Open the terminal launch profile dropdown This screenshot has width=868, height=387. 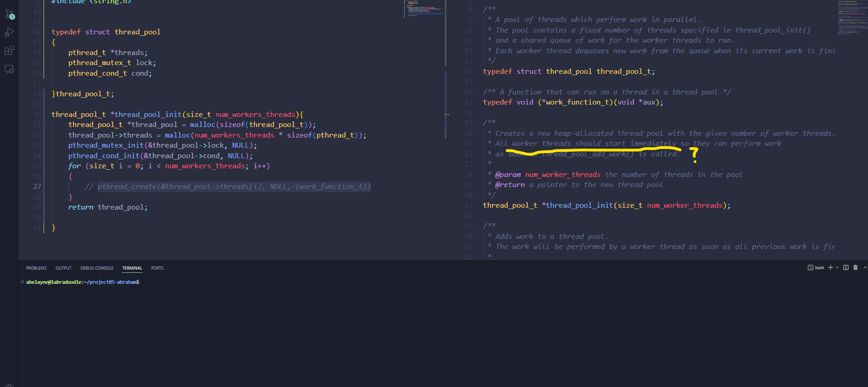(x=837, y=268)
